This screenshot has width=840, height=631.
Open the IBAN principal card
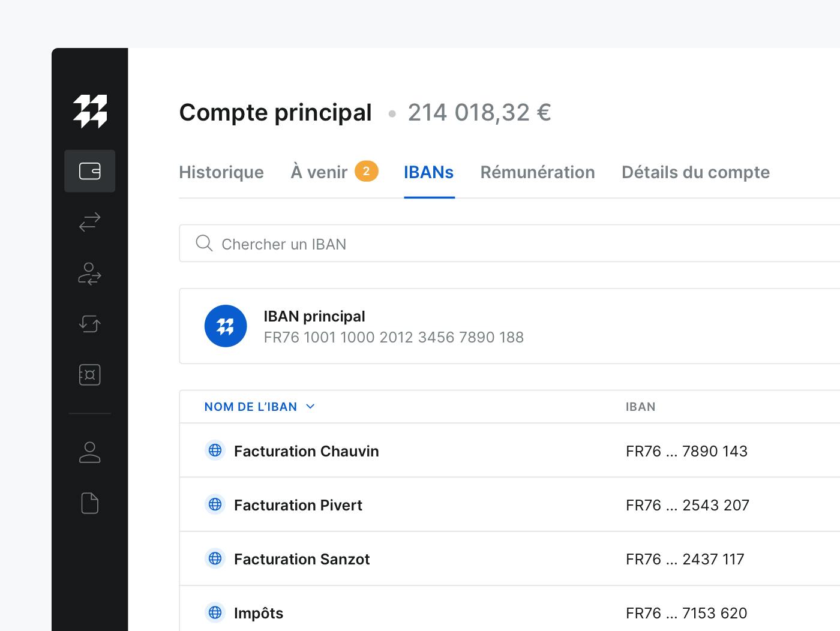(509, 326)
